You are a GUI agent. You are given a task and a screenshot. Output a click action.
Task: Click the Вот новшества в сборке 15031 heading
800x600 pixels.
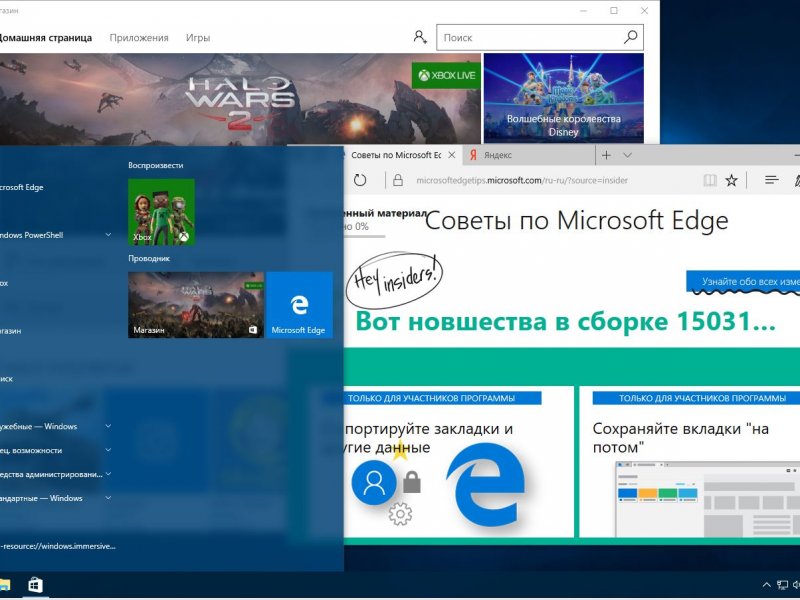[565, 321]
